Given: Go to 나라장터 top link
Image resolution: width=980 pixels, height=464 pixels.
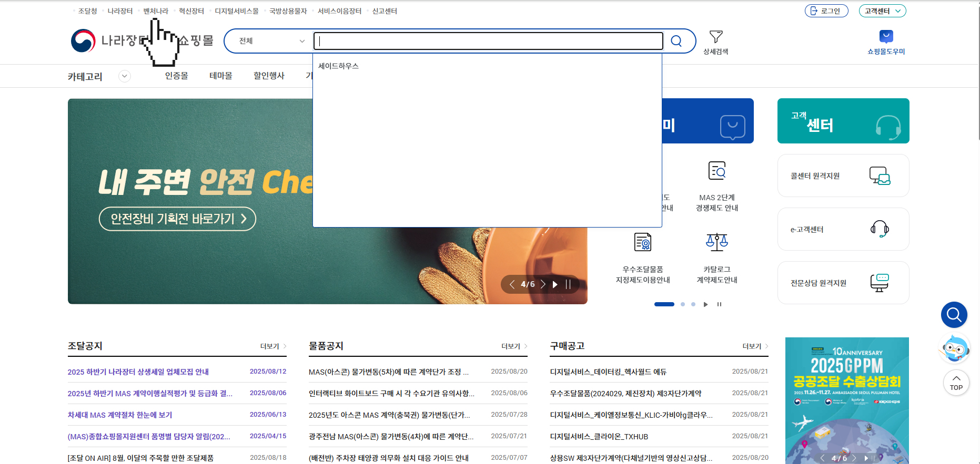Looking at the screenshot, I should (x=120, y=11).
